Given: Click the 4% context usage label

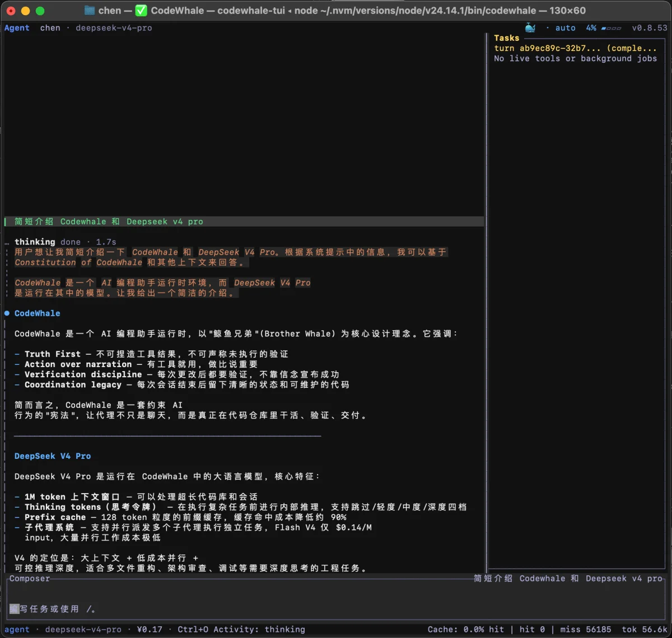Looking at the screenshot, I should (591, 28).
